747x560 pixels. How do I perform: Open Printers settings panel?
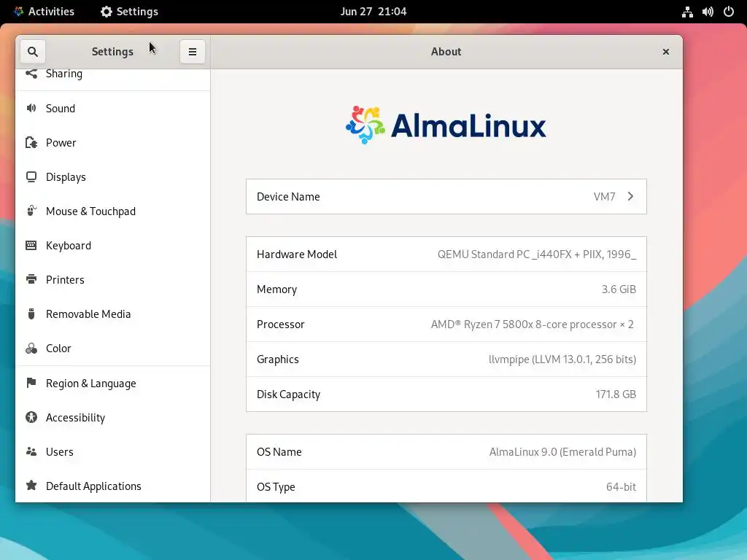113,279
